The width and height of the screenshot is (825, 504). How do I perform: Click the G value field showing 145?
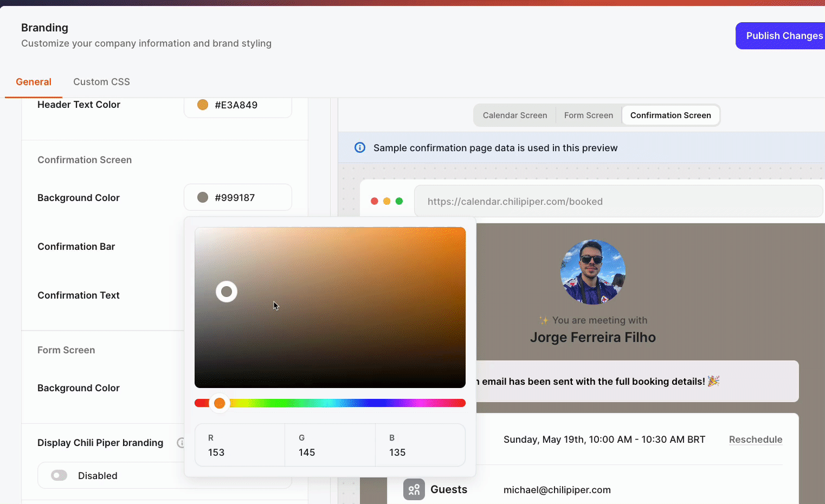tap(330, 445)
